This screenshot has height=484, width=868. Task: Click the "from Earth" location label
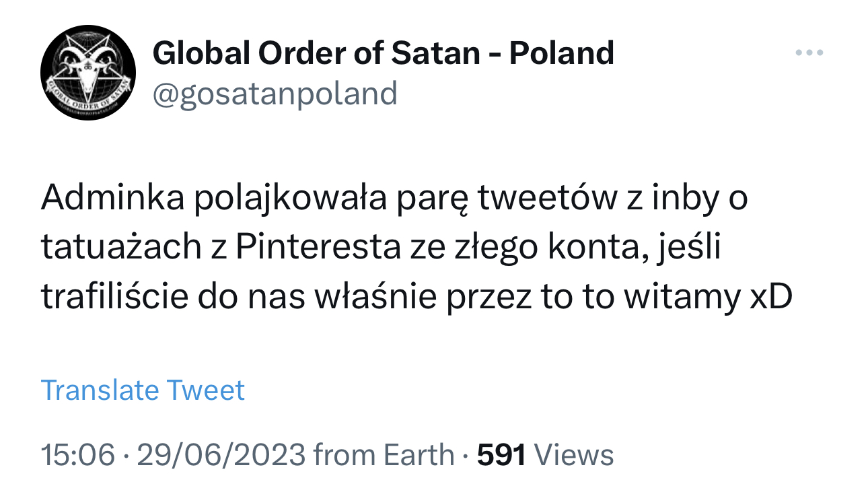point(384,455)
